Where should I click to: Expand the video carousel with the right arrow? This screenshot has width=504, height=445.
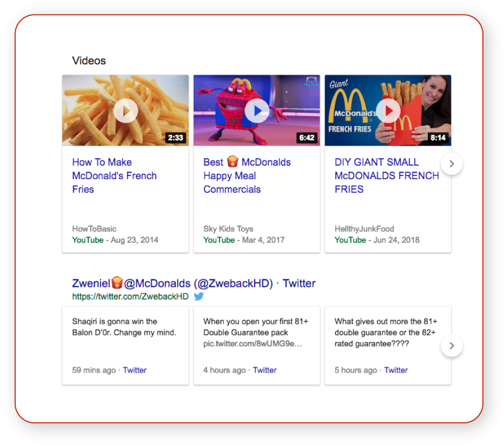tap(452, 163)
